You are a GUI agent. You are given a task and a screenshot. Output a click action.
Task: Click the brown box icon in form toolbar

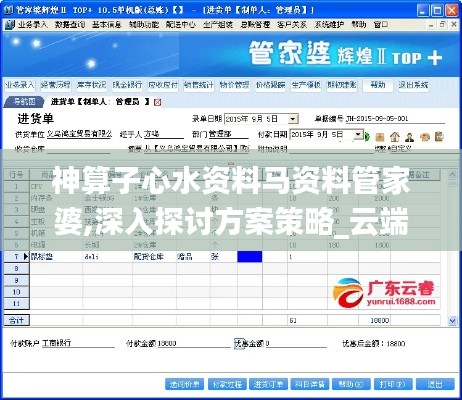click(x=380, y=136)
